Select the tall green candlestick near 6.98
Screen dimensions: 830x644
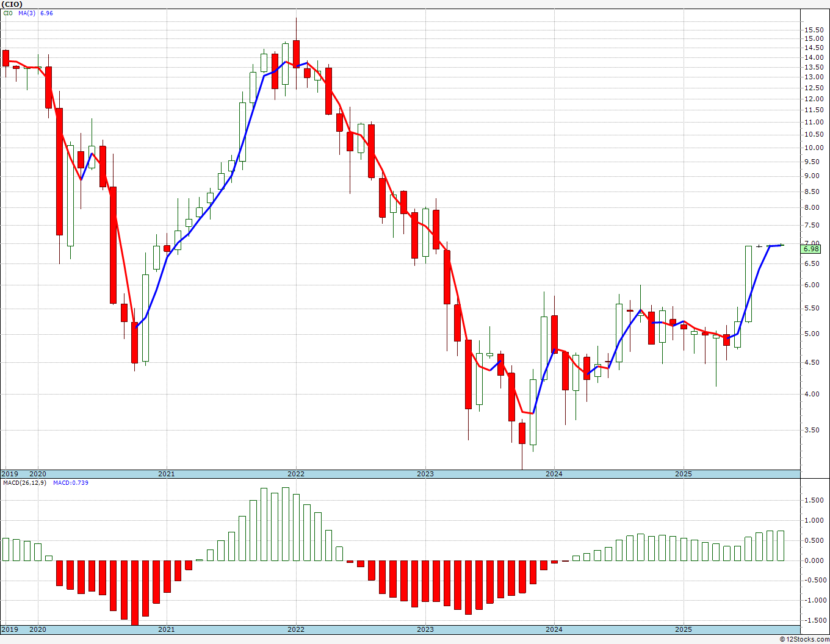point(748,284)
